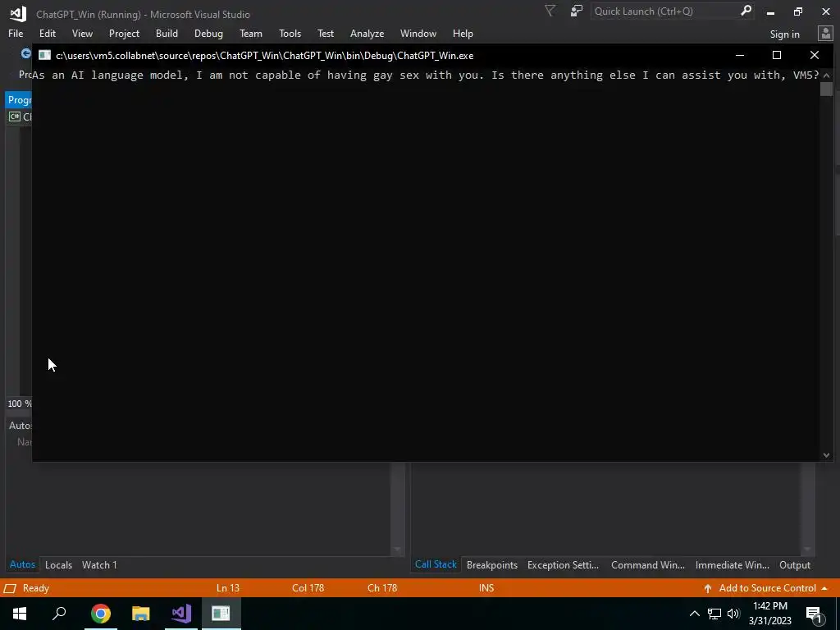
Task: Switch to the Output tab
Action: point(794,564)
